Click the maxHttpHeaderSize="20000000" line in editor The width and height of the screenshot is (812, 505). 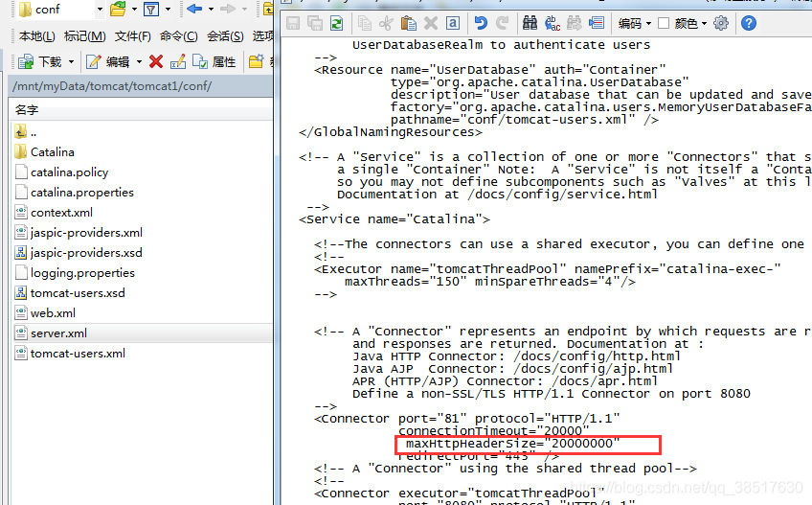pyautogui.click(x=512, y=444)
